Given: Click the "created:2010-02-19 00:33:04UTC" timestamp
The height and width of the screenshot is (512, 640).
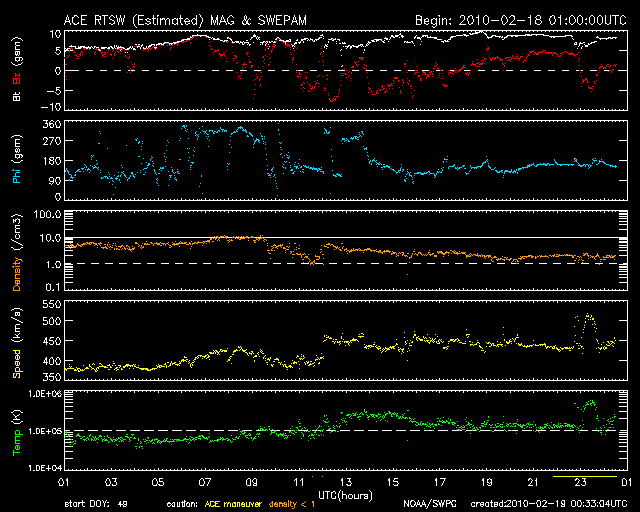Looking at the screenshot, I should click(549, 504).
